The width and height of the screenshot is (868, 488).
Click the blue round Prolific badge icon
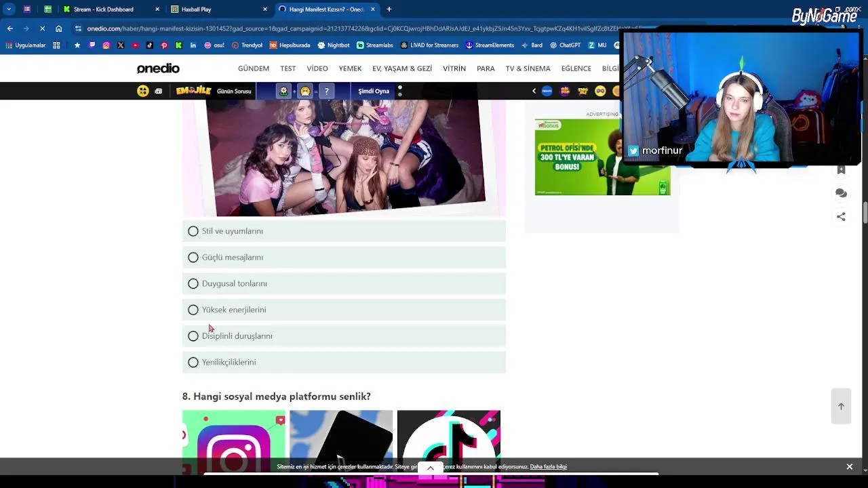pos(547,91)
